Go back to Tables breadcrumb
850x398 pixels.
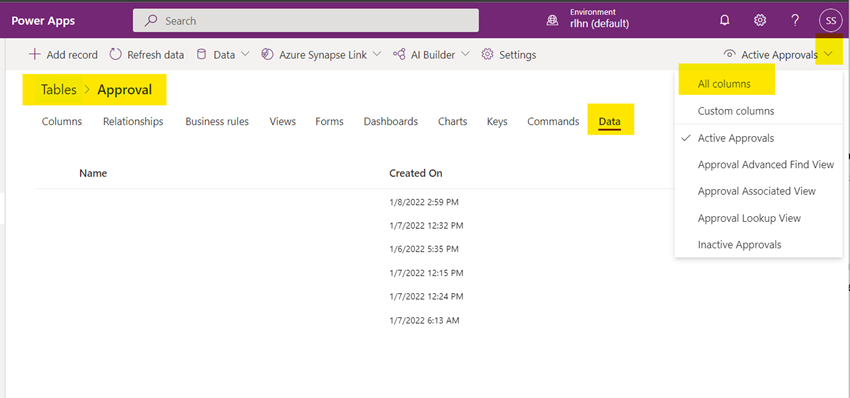point(59,89)
